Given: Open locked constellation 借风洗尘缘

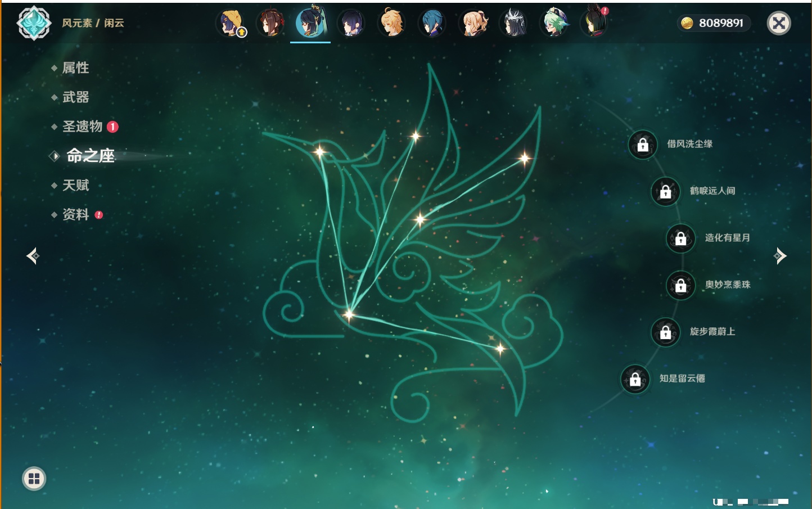Looking at the screenshot, I should pyautogui.click(x=643, y=145).
